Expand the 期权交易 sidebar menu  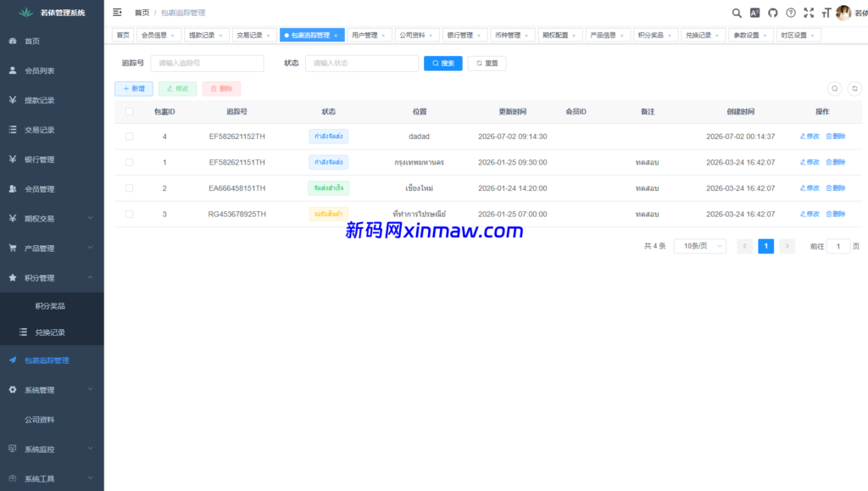click(52, 219)
